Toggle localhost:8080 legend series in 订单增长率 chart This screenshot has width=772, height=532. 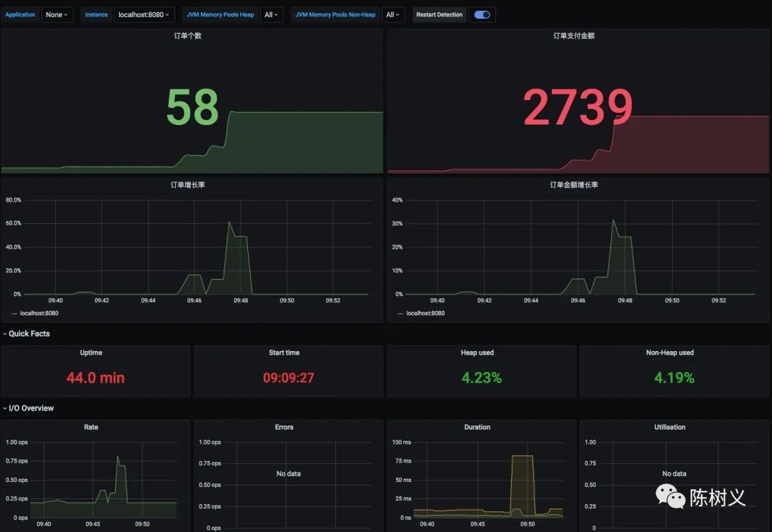39,313
